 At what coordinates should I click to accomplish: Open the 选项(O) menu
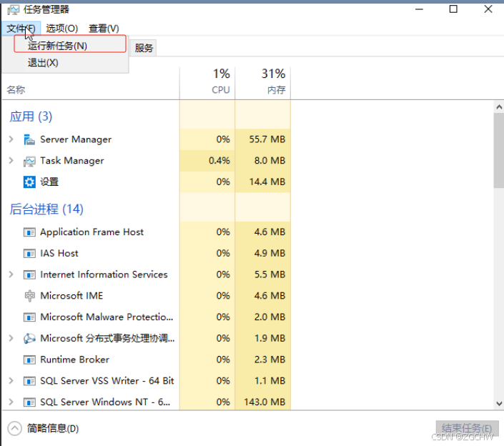61,29
